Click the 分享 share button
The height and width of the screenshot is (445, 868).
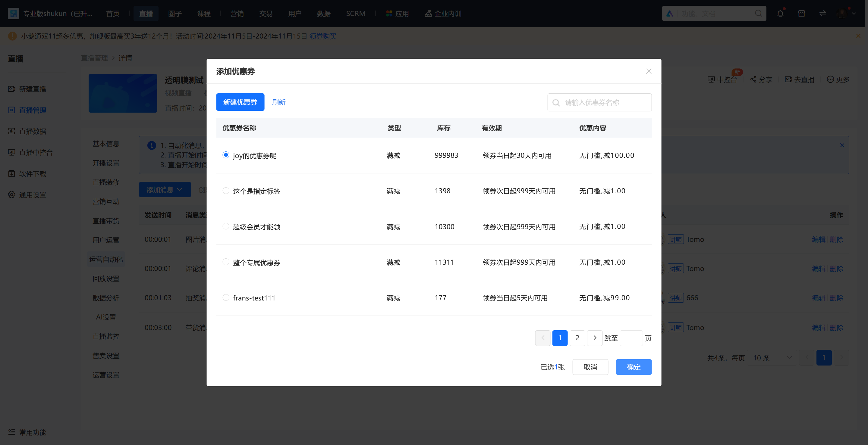(761, 79)
